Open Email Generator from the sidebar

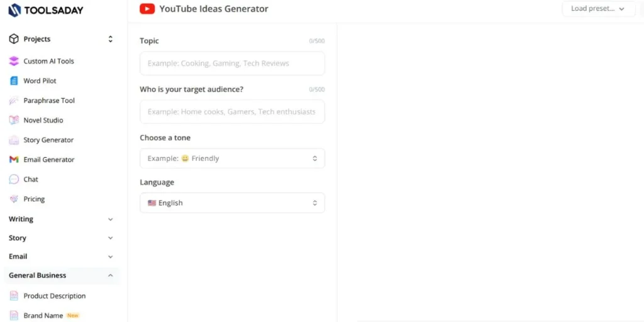tap(49, 160)
